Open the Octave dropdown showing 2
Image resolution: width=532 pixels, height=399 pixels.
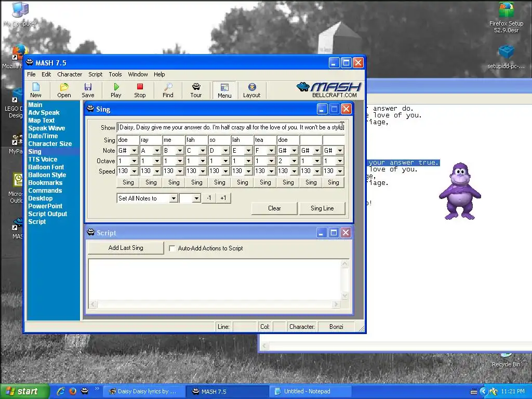[294, 161]
